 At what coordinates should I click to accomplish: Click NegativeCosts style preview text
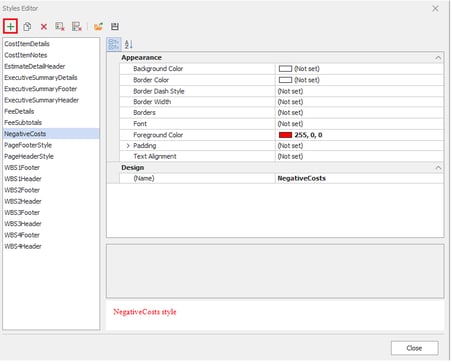click(145, 312)
